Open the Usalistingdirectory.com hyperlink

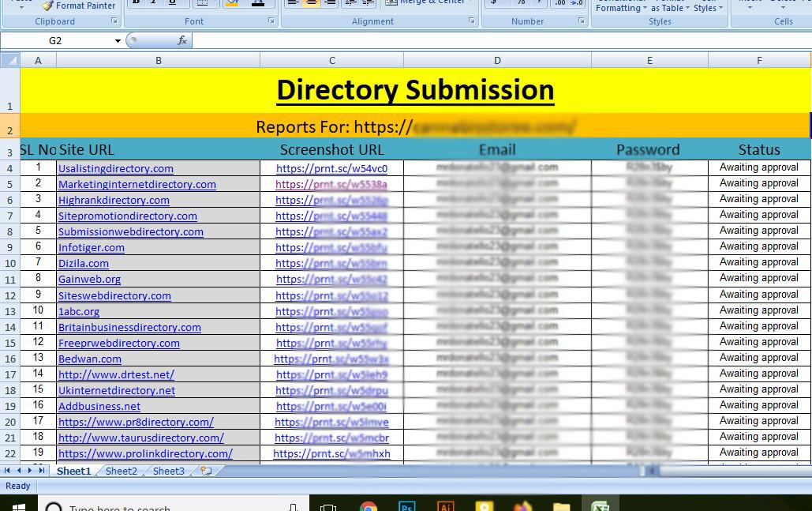coord(115,168)
